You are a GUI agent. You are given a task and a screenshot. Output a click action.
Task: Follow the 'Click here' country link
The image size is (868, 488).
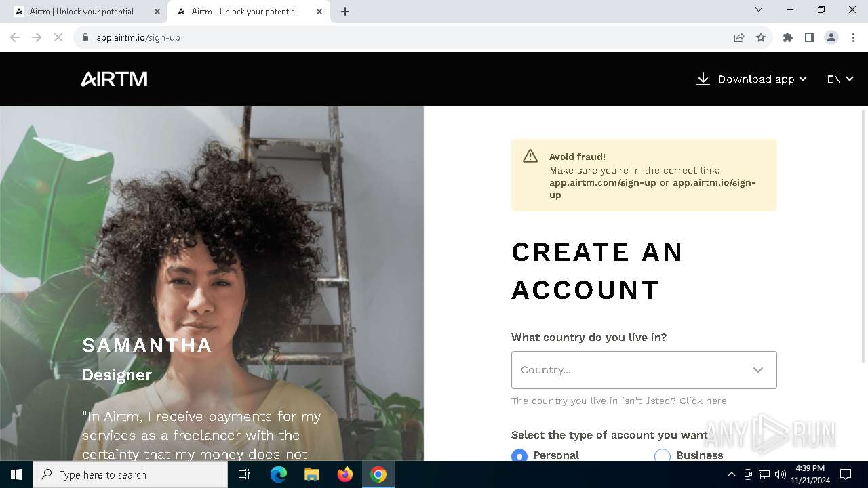703,401
